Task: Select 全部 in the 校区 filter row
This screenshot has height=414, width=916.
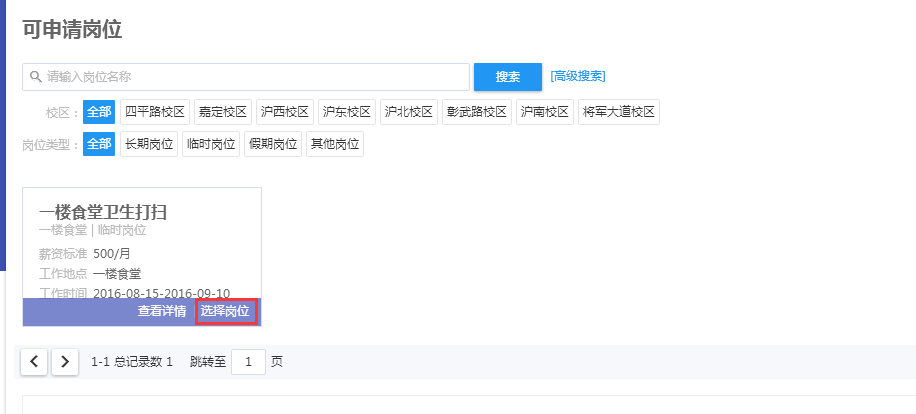Action: click(99, 112)
